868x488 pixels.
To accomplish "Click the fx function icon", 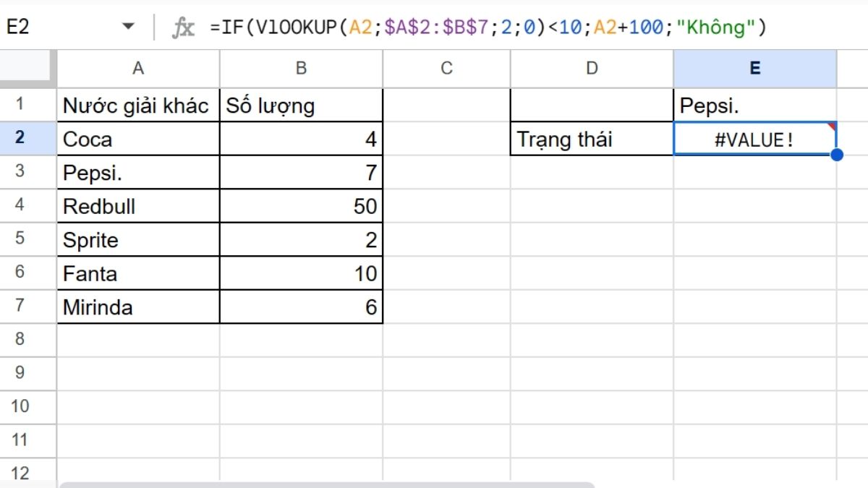I will click(x=183, y=27).
